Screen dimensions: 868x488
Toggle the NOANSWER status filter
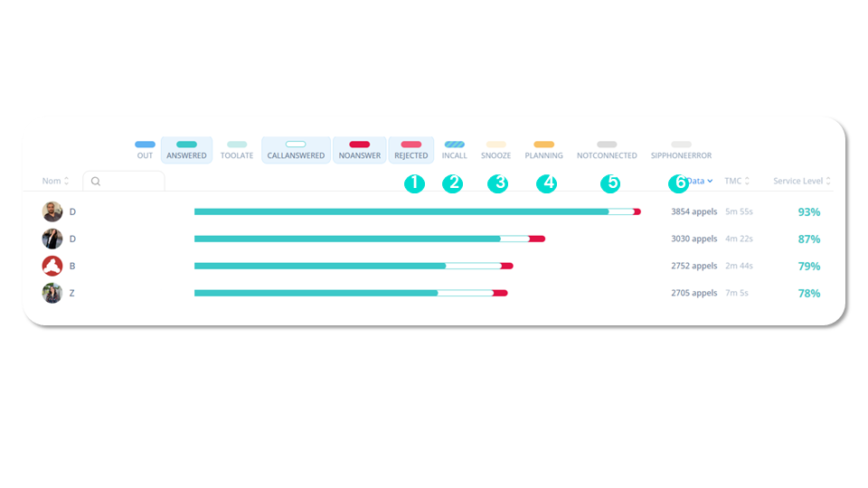(x=360, y=150)
